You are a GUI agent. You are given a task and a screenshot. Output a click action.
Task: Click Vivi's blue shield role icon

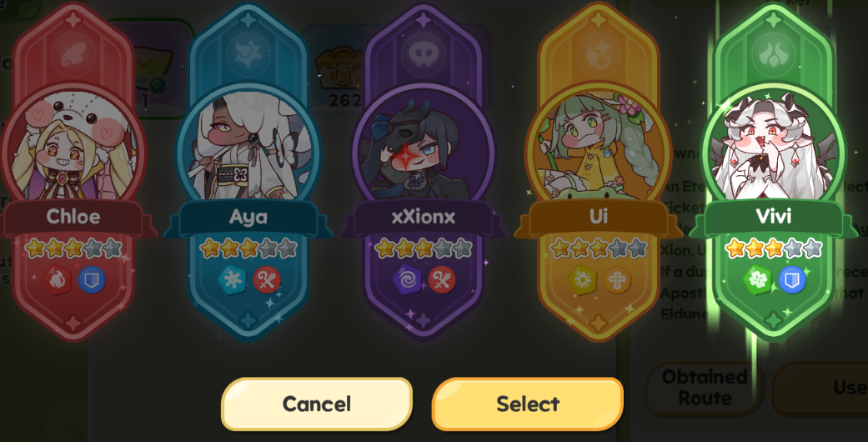pos(791,279)
